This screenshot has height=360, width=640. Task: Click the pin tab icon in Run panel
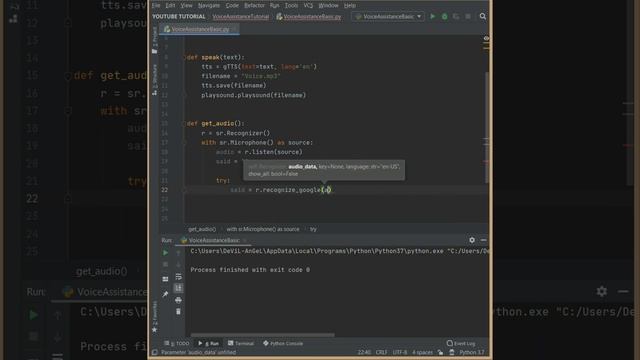[x=165, y=294]
